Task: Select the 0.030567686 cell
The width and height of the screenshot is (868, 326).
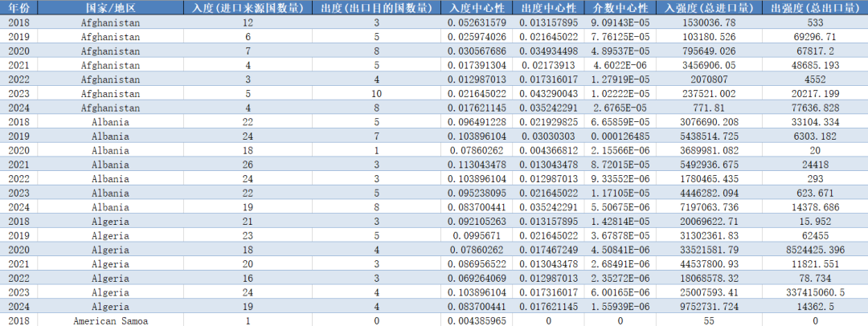Action: tap(476, 51)
